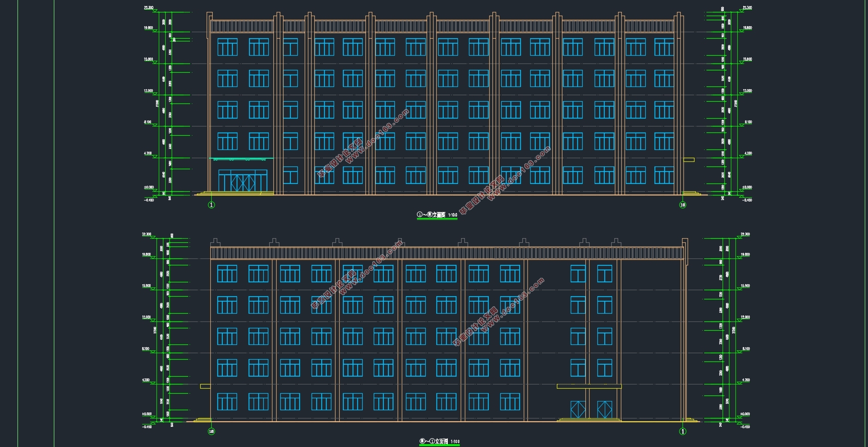Select the yellow ledge beside the lower elevation's left wall

[205, 386]
